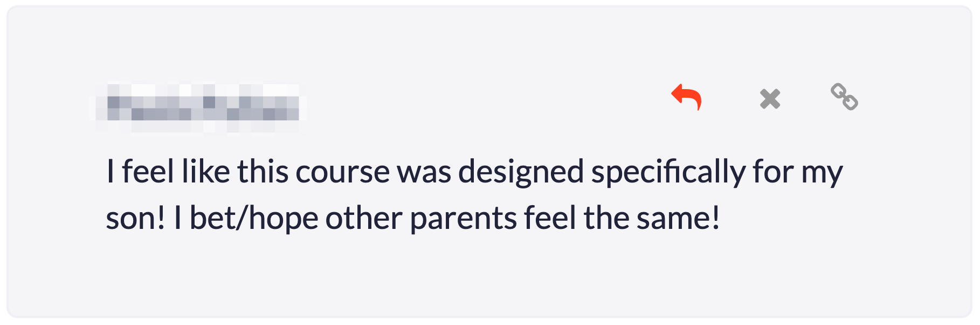Image resolution: width=980 pixels, height=325 pixels.
Task: Click the word "for" in the first line
Action: pos(773,172)
